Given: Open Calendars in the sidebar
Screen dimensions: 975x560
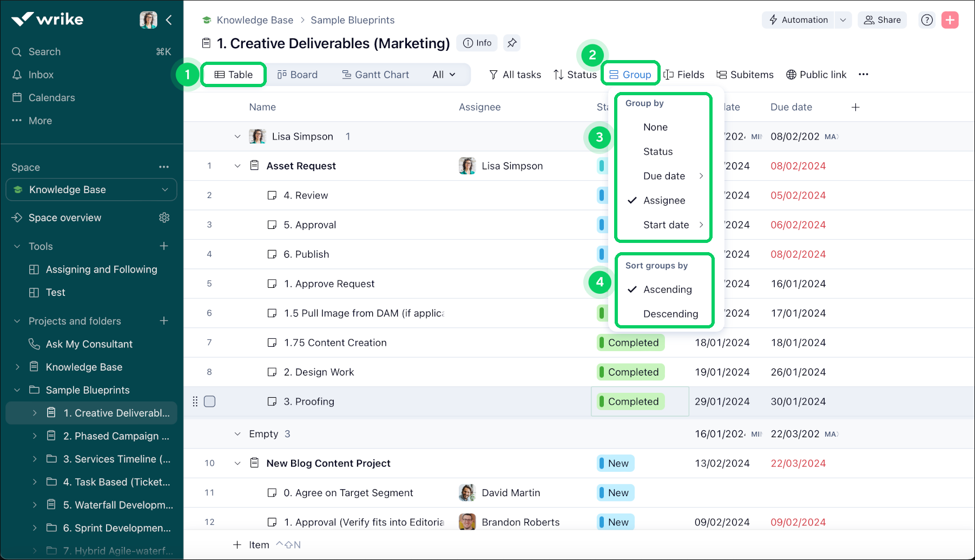Looking at the screenshot, I should (x=51, y=97).
